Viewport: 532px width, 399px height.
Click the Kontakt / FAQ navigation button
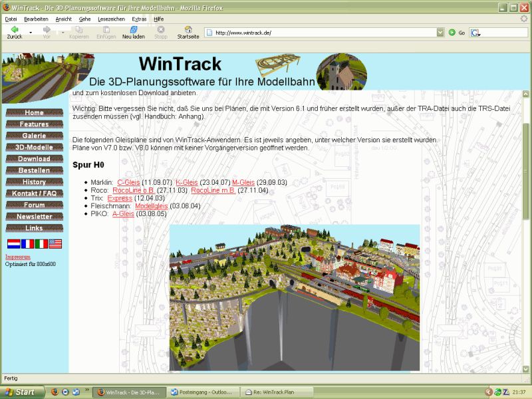[x=35, y=194]
